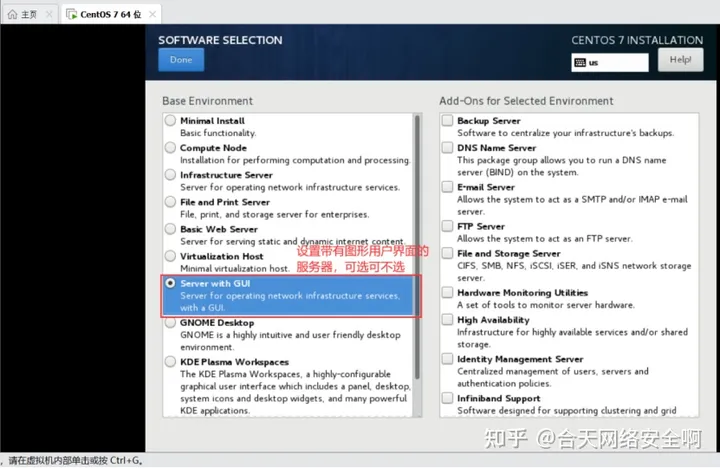Close the CentOS 7 64 位 tab

(152, 14)
